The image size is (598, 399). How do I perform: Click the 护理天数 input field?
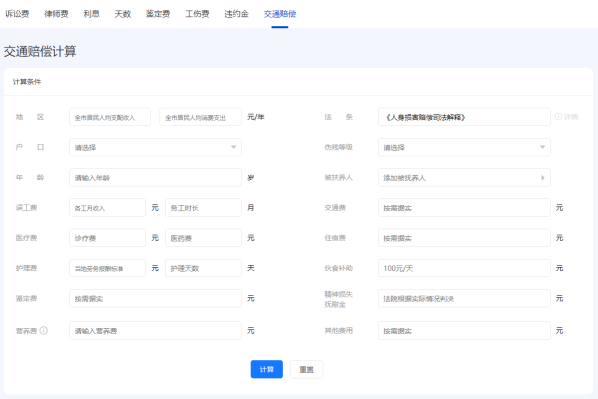(203, 268)
